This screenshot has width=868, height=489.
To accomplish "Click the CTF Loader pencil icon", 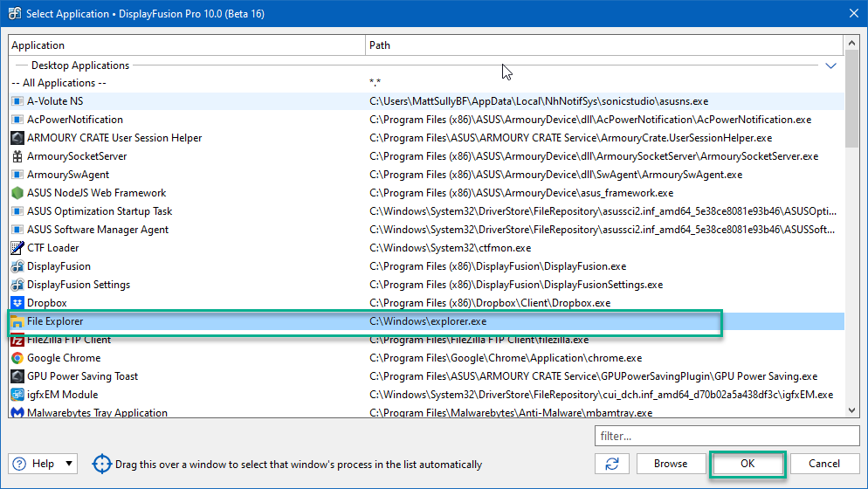I will [x=17, y=247].
